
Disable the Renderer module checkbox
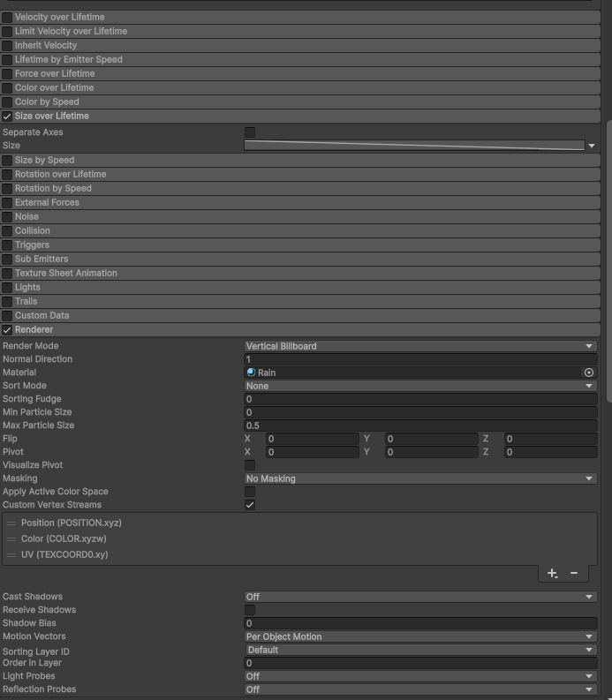7,330
